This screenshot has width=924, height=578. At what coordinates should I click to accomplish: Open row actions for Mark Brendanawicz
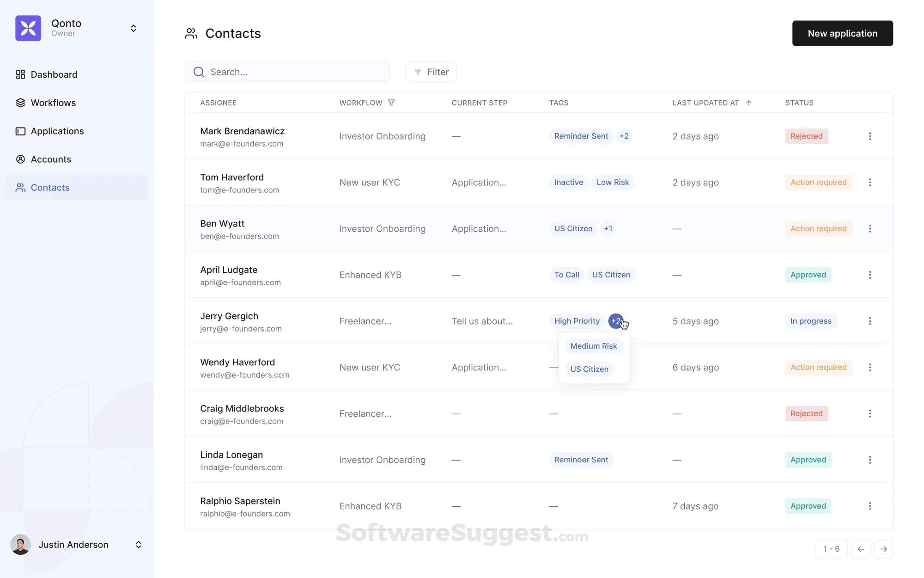pos(870,136)
